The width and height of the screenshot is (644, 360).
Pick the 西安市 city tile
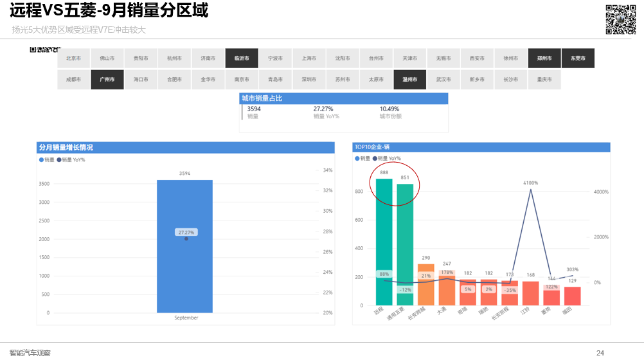pyautogui.click(x=477, y=59)
